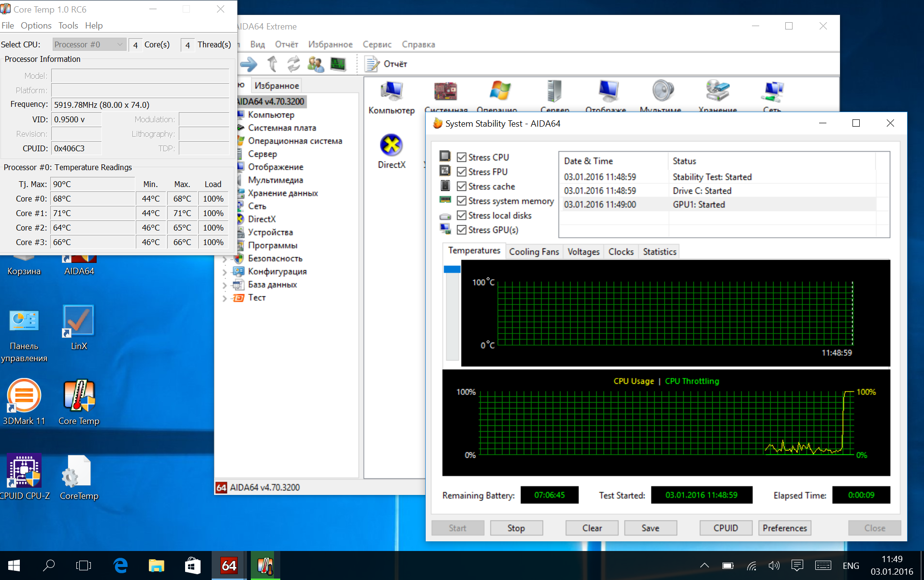
Task: Select the Избранное tab in AIDA64 sidebar
Action: click(276, 86)
